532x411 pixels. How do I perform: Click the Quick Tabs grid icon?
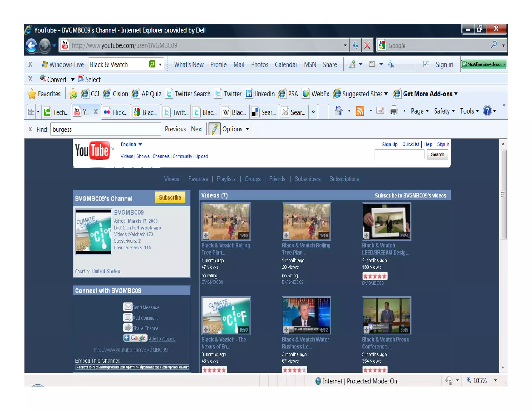point(31,112)
